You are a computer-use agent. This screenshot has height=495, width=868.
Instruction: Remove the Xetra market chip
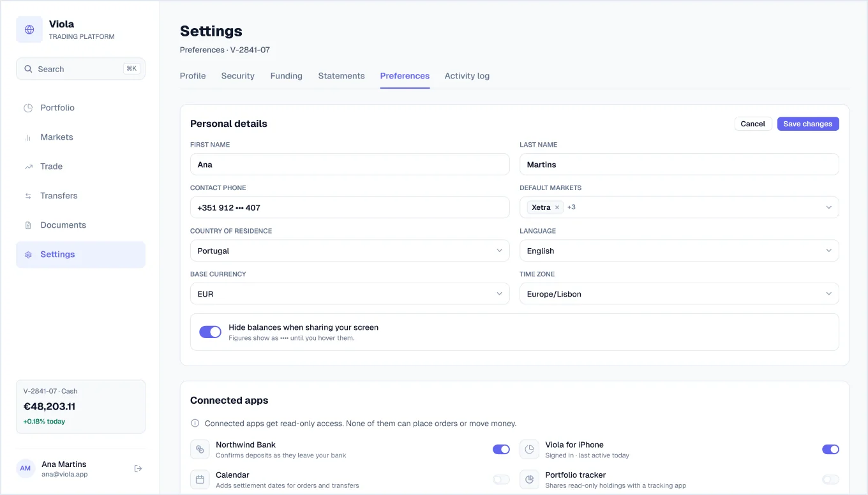tap(557, 207)
